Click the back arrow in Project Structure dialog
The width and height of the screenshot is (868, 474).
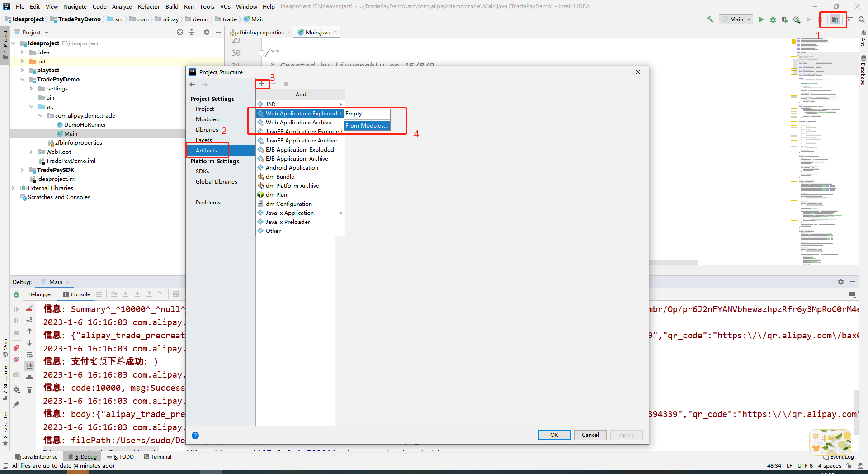(x=193, y=85)
